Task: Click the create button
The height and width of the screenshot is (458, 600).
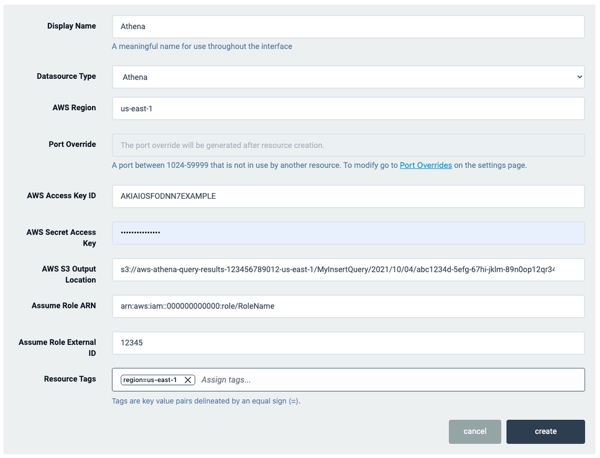Action: click(546, 432)
